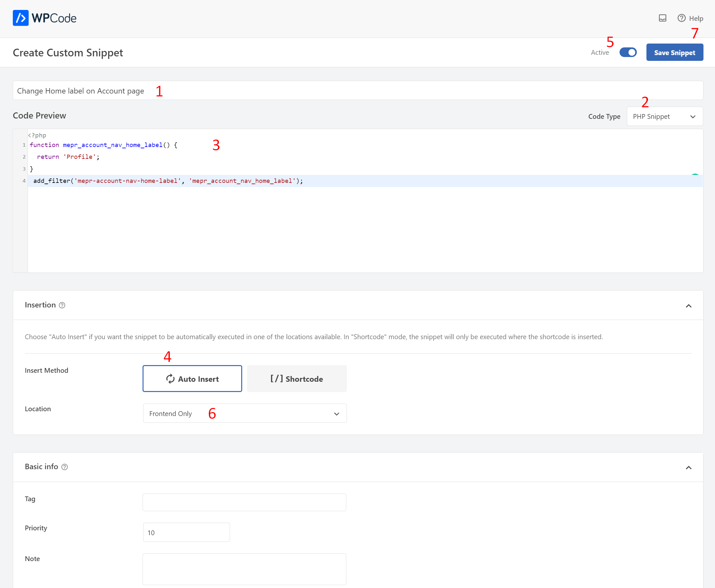Screen dimensions: 715x588
Task: Open the Location Frontend Only dropdown
Action: tap(244, 413)
